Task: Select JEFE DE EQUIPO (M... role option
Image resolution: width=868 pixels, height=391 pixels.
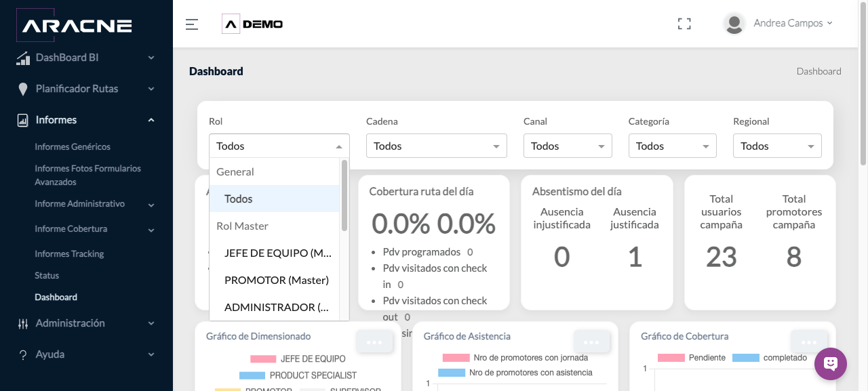Action: [x=275, y=253]
